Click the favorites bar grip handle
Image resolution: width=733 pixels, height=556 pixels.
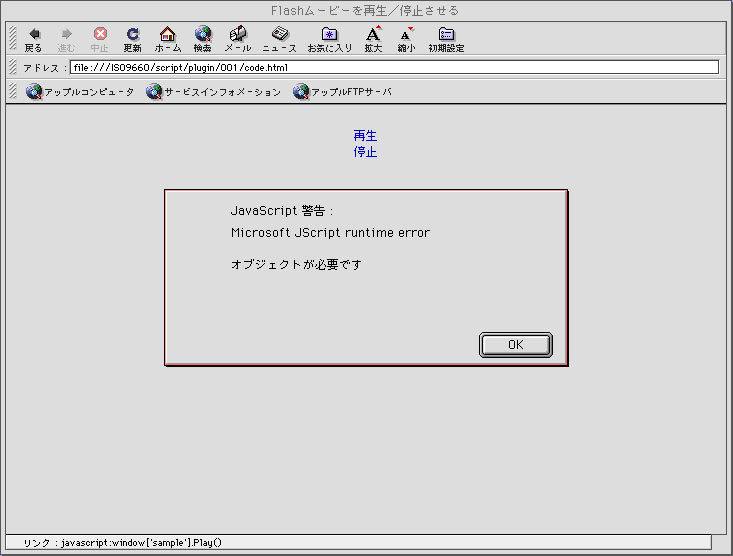(x=13, y=91)
